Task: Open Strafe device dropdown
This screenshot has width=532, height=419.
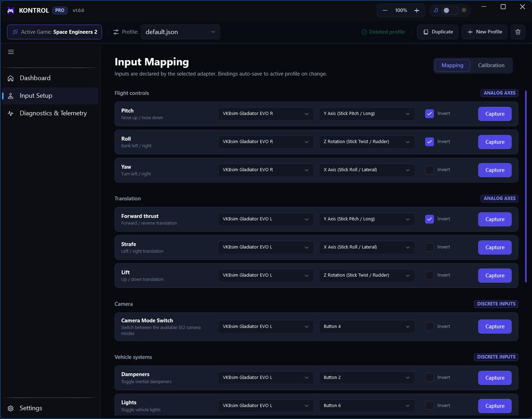Action: click(266, 247)
